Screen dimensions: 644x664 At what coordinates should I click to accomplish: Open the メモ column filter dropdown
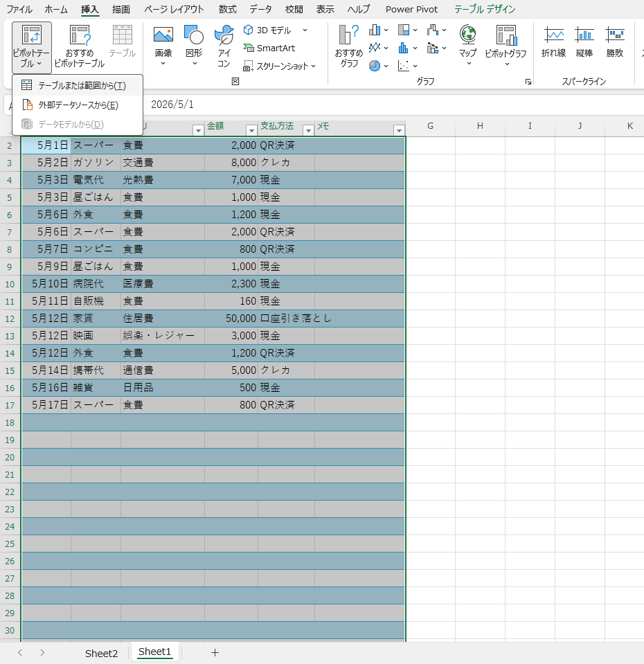pyautogui.click(x=399, y=130)
